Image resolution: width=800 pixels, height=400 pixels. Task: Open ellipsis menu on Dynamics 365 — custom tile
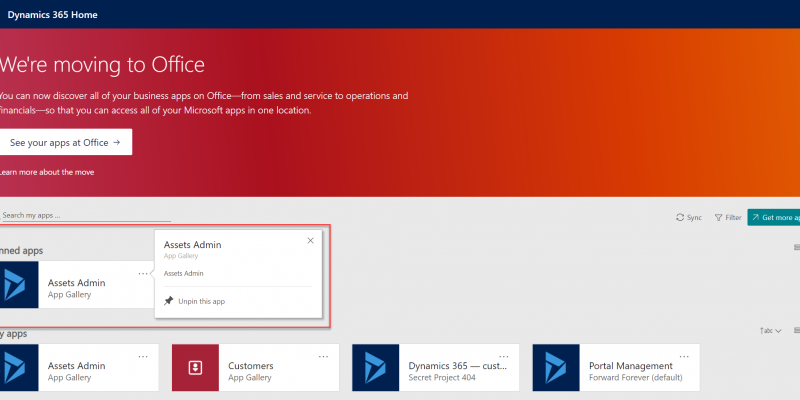(504, 357)
